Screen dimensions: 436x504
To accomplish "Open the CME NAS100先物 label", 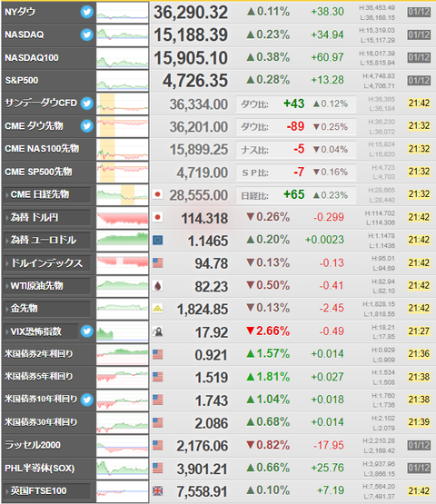I will 42,149.
